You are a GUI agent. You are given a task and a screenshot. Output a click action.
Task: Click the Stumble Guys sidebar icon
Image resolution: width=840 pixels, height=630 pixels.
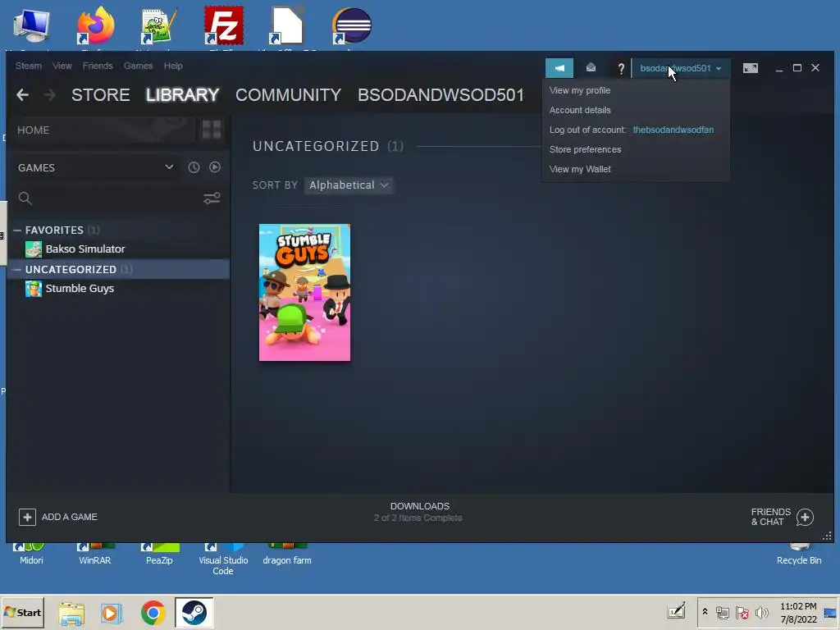point(34,289)
